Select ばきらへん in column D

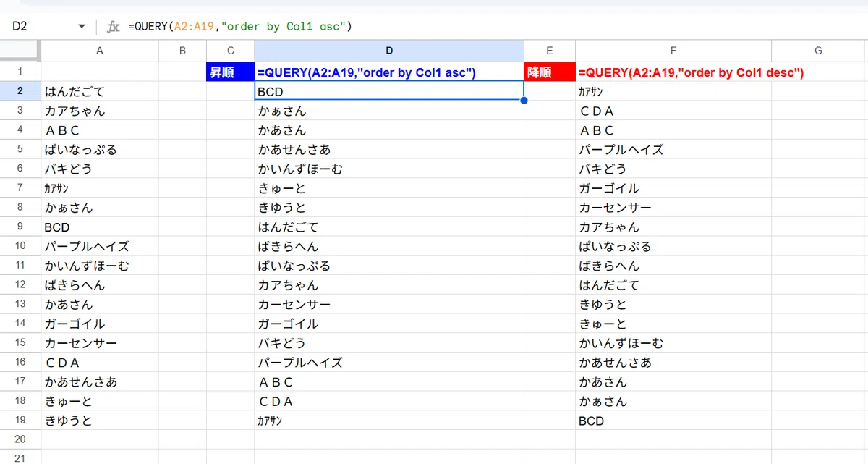(x=389, y=246)
